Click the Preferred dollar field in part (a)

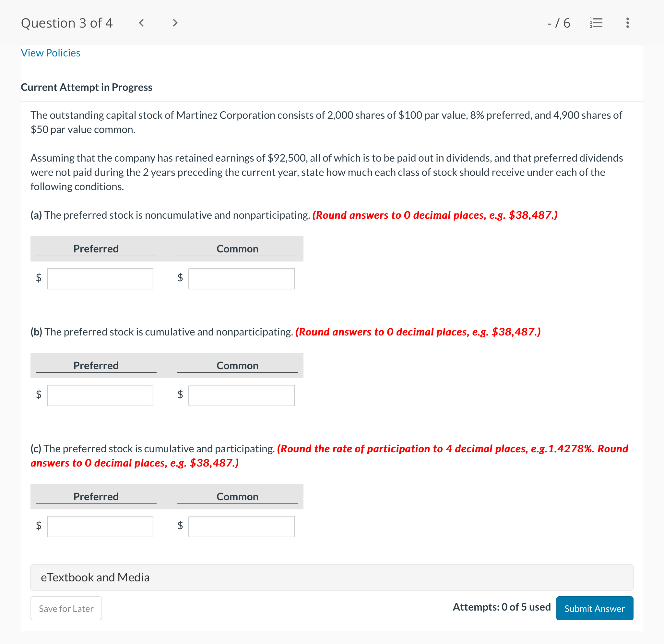coord(100,278)
